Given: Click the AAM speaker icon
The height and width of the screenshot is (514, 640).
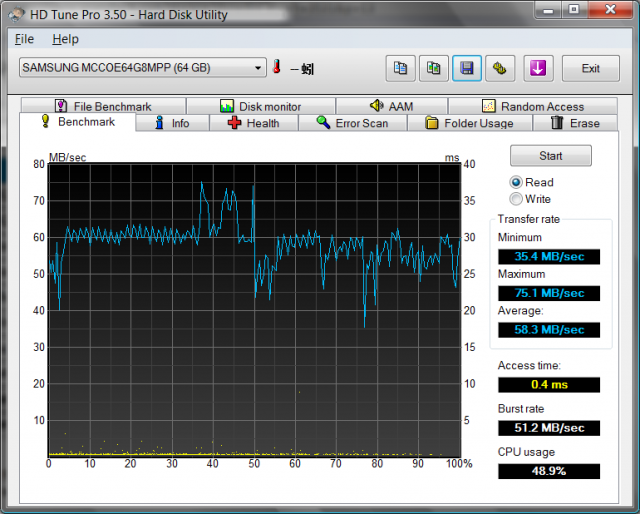Looking at the screenshot, I should [x=376, y=106].
